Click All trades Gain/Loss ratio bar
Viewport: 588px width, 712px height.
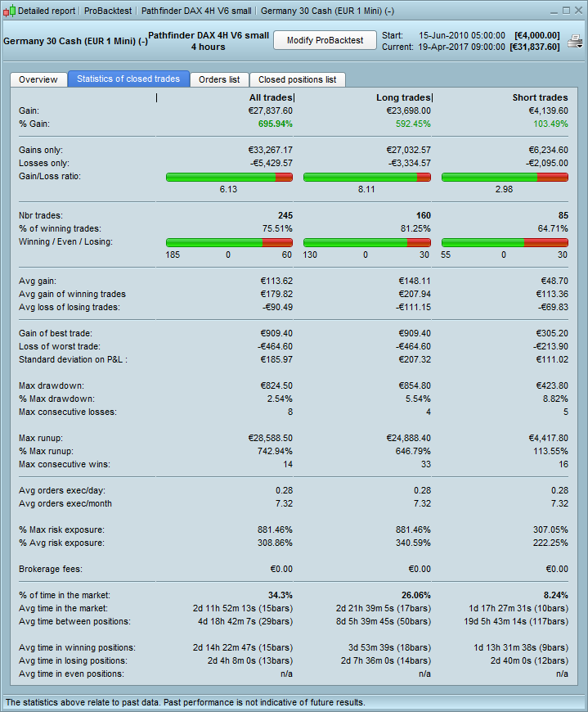coord(229,177)
